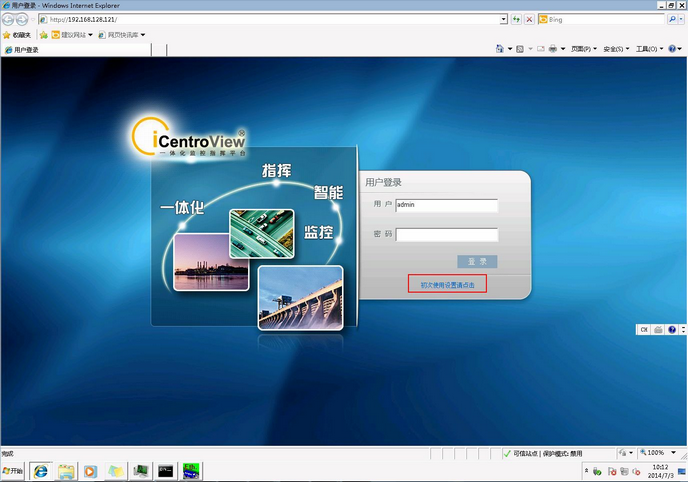Click the language bar help icon
The width and height of the screenshot is (688, 482).
(x=672, y=329)
